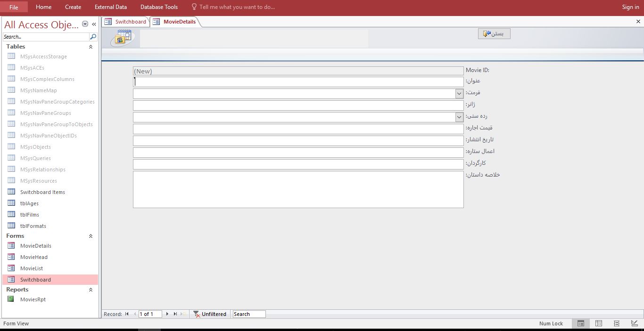Click Sign in link
The width and height of the screenshot is (644, 331).
pyautogui.click(x=630, y=7)
